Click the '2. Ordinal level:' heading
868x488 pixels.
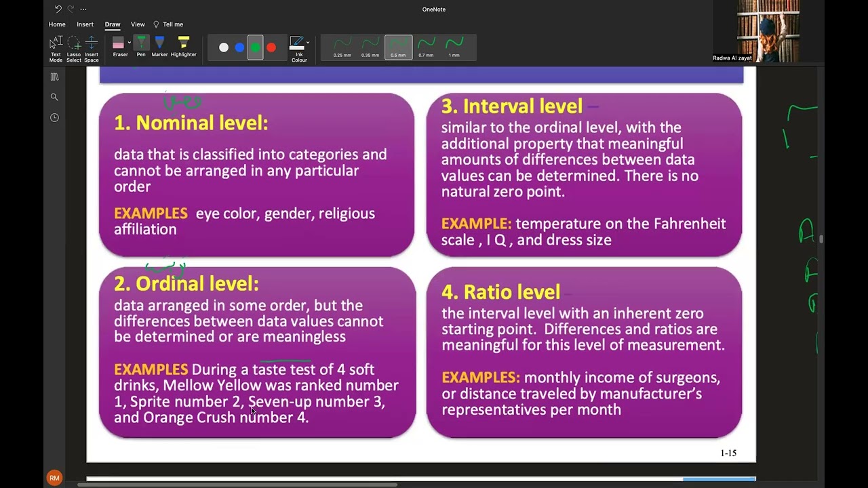(x=186, y=283)
